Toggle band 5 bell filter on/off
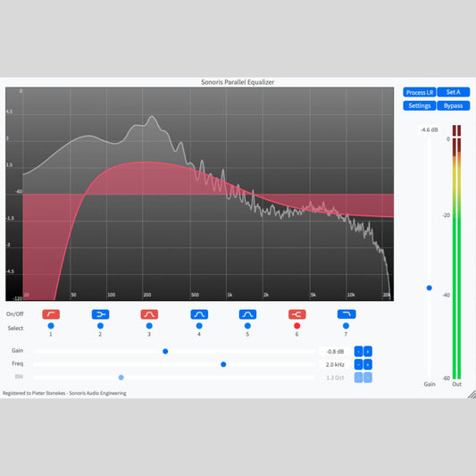 (247, 314)
